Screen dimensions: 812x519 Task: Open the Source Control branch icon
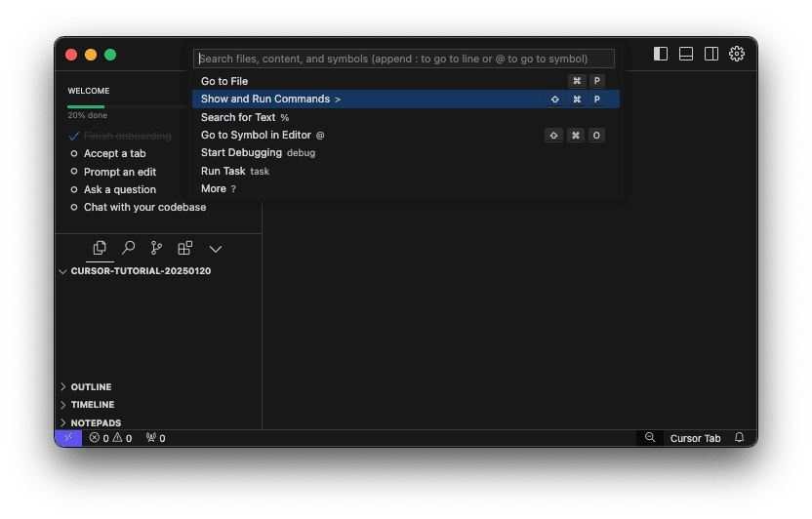[x=156, y=249]
